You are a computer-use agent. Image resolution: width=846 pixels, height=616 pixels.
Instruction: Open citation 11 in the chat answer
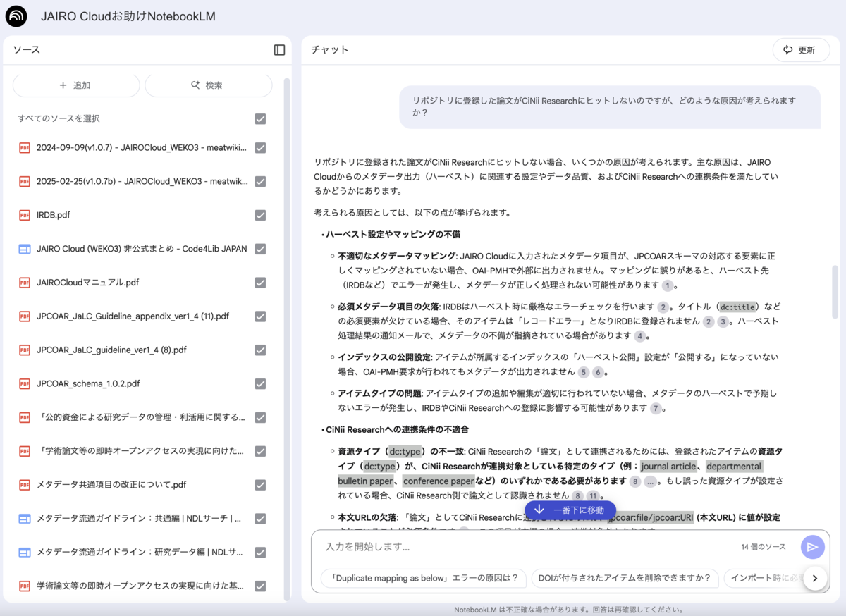[x=593, y=498]
